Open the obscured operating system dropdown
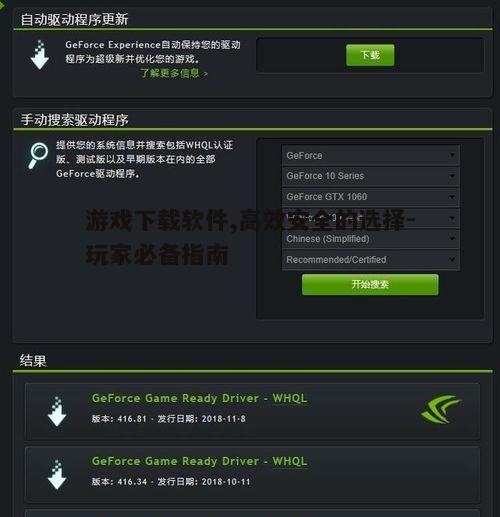 click(x=370, y=218)
